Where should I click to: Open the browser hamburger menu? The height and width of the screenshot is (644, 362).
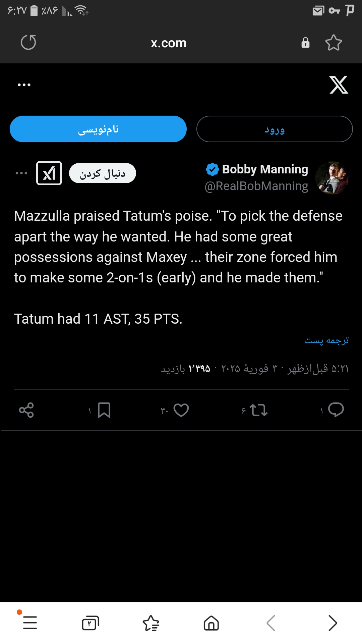tap(30, 623)
